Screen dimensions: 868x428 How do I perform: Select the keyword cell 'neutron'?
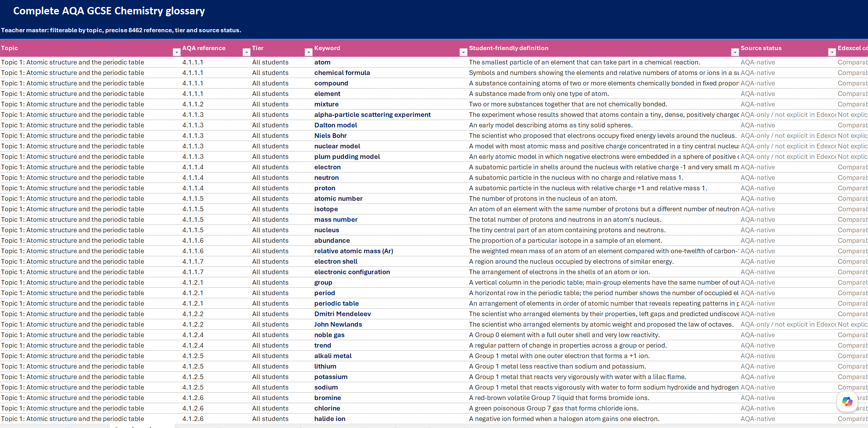[390, 177]
